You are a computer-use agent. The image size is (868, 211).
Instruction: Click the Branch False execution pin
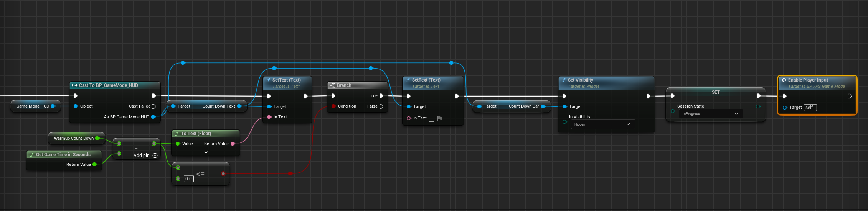[x=381, y=106]
